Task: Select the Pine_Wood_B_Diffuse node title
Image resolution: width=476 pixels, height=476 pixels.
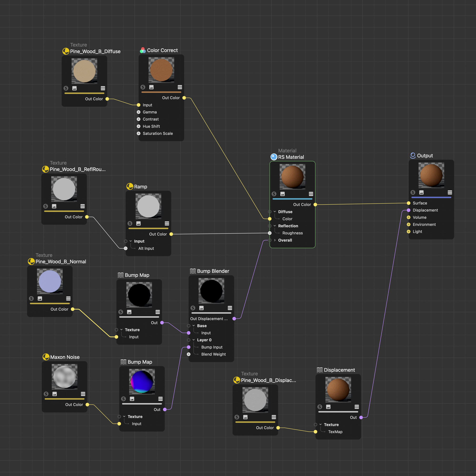Action: (95, 51)
